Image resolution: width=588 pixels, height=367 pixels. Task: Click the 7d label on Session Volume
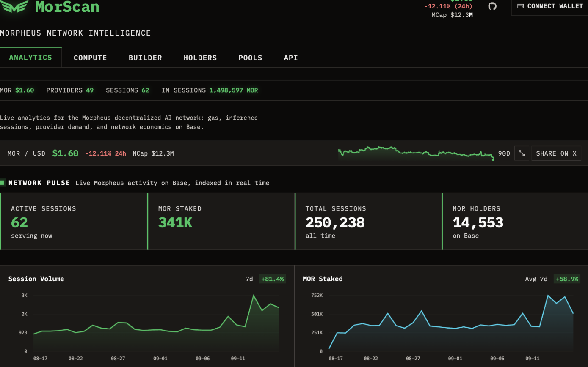pyautogui.click(x=249, y=279)
